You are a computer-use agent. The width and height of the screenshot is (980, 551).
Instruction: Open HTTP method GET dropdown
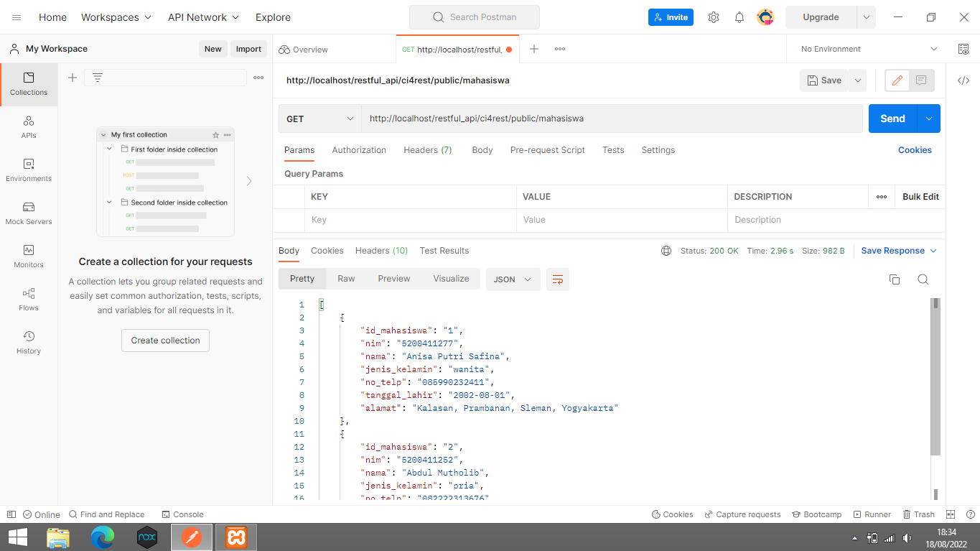320,119
